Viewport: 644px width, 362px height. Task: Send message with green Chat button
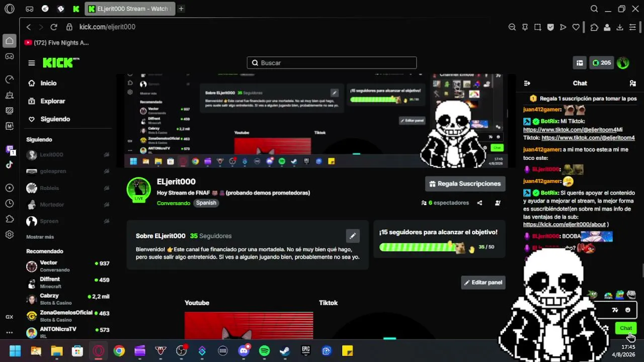(626, 328)
